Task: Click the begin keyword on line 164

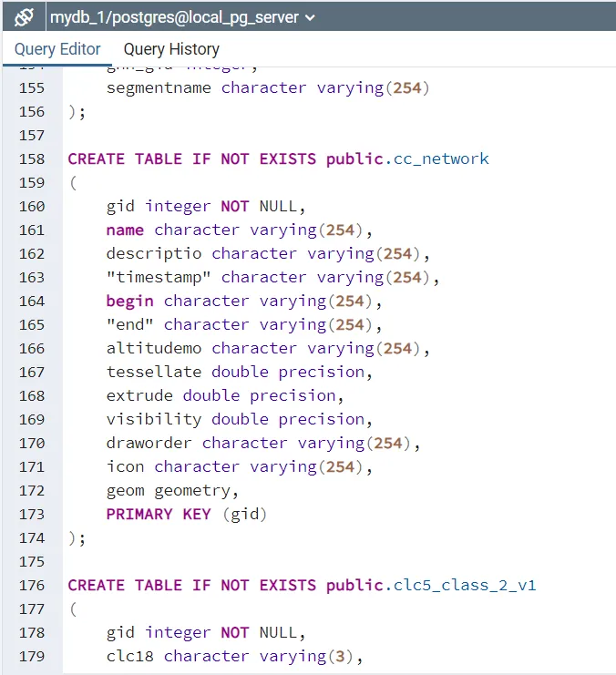Action: [x=130, y=301]
